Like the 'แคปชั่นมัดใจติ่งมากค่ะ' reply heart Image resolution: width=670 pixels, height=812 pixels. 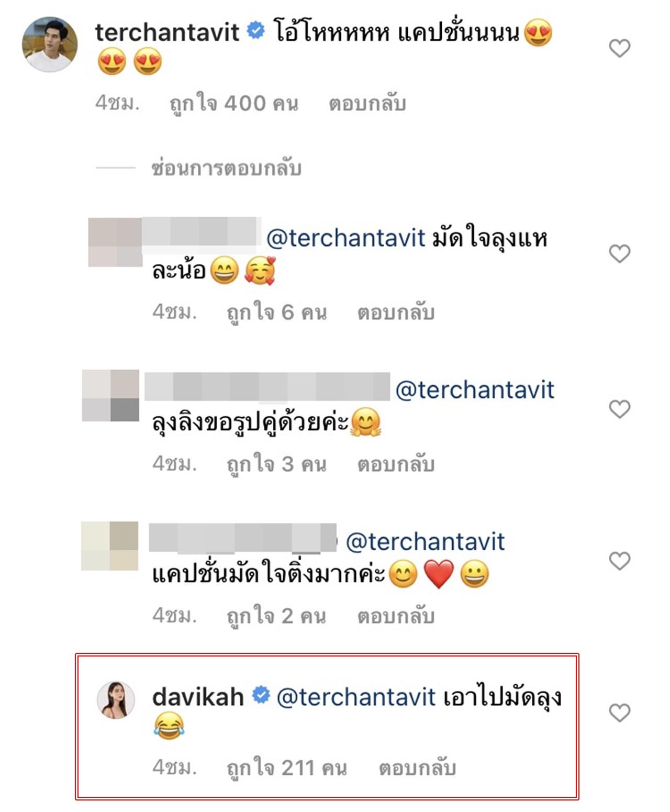point(620,561)
